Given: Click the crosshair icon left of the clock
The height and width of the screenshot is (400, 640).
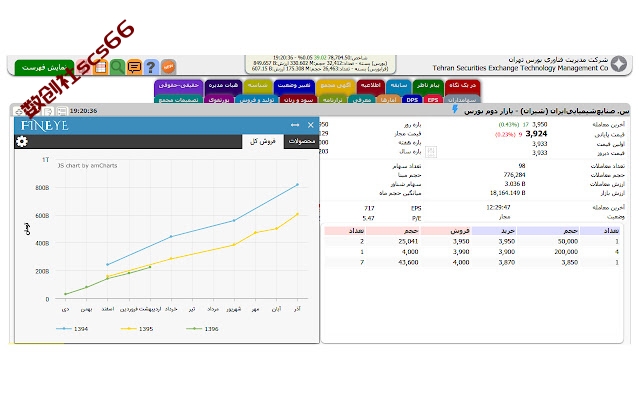Looking at the screenshot, I should [x=19, y=111].
